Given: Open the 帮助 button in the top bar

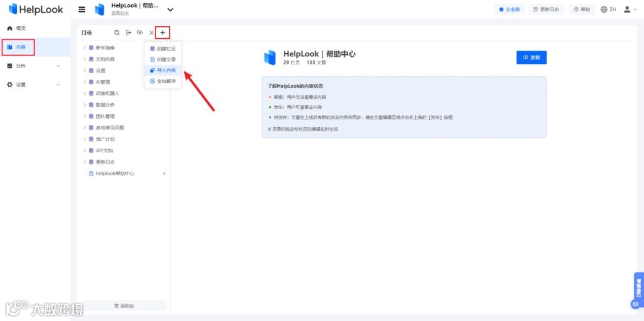Looking at the screenshot, I should pyautogui.click(x=582, y=10).
